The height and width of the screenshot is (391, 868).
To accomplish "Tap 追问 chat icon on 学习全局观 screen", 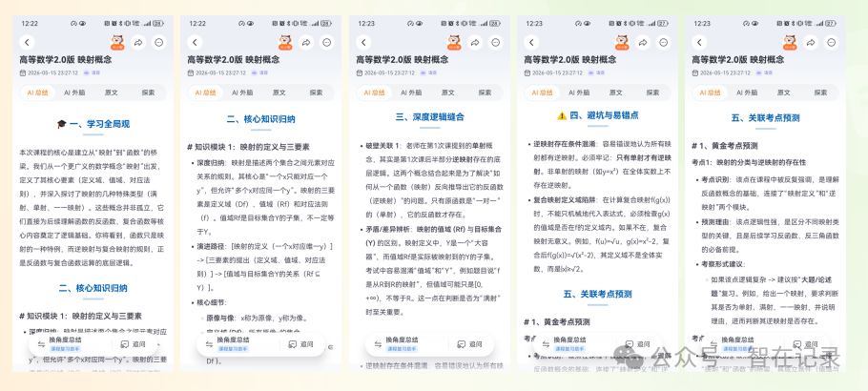I will [x=125, y=344].
